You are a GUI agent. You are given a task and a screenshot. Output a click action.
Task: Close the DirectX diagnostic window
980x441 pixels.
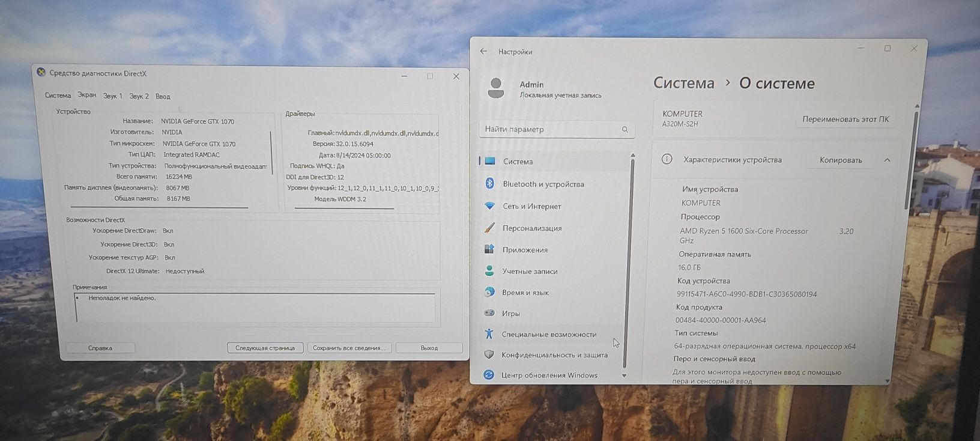pos(456,76)
